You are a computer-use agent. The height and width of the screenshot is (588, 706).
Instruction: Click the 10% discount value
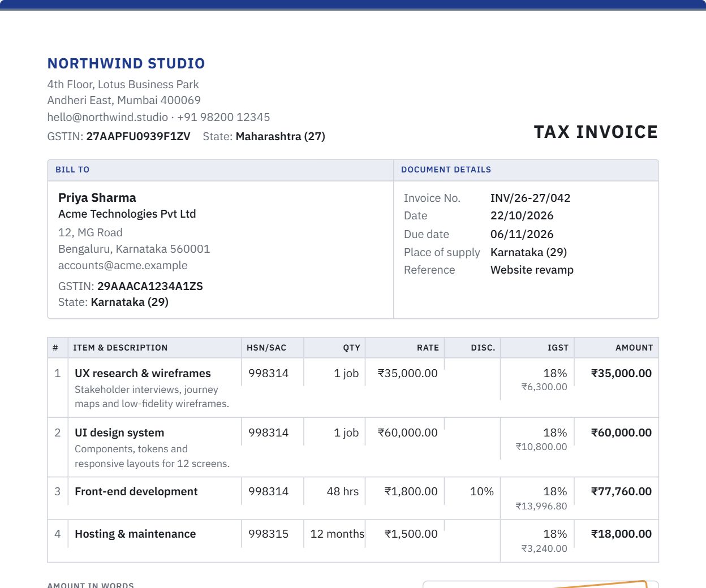click(x=482, y=491)
